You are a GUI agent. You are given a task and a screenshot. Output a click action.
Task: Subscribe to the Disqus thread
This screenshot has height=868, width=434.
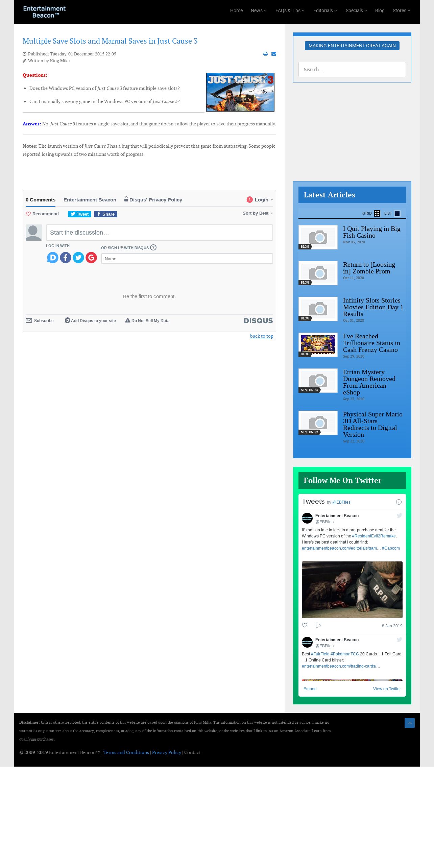[x=40, y=321]
